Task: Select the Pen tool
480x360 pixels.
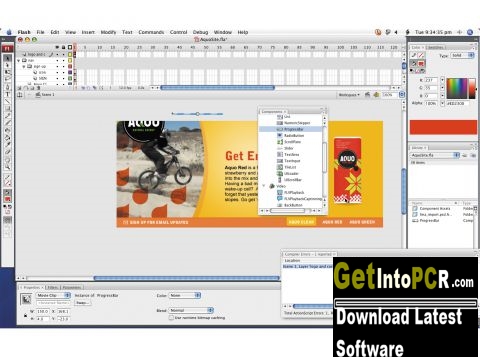Action: [7, 87]
